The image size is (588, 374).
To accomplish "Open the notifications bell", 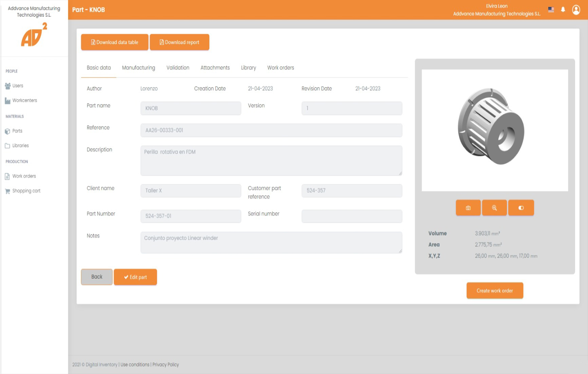I will (x=563, y=10).
